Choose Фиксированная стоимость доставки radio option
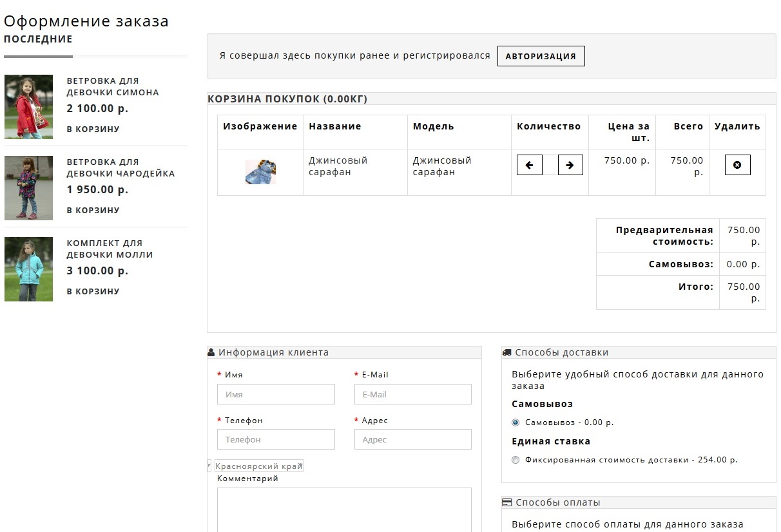The height and width of the screenshot is (532, 781). tap(516, 460)
